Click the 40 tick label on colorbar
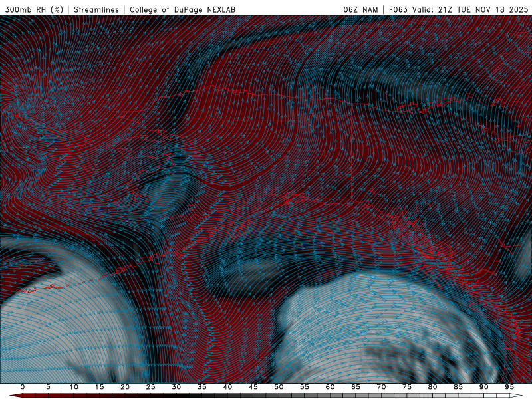Image resolution: width=532 pixels, height=399 pixels. pyautogui.click(x=227, y=387)
